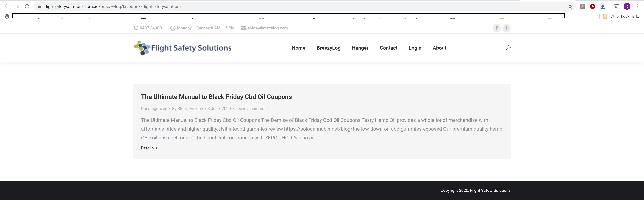Bookmark this page with star icon

click(570, 6)
